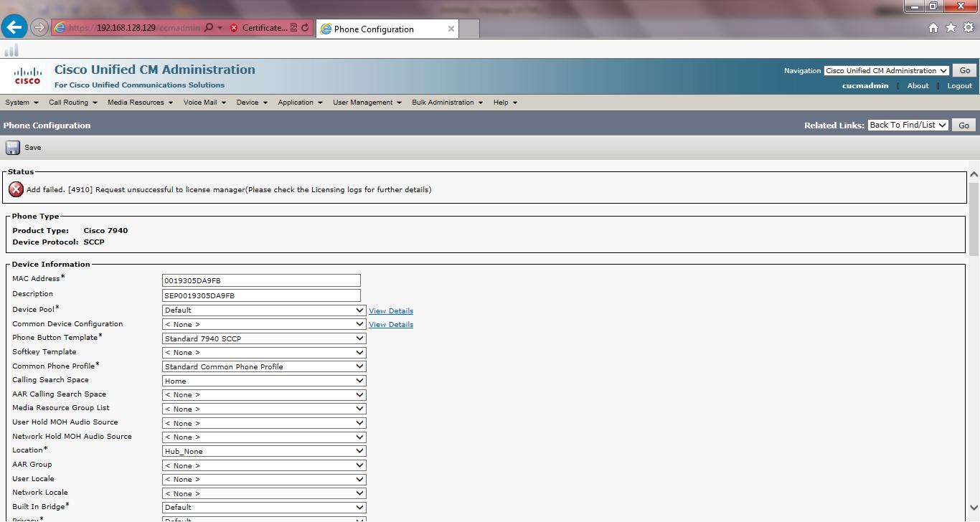
Task: Expand the Softkey Template dropdown
Action: (x=264, y=352)
